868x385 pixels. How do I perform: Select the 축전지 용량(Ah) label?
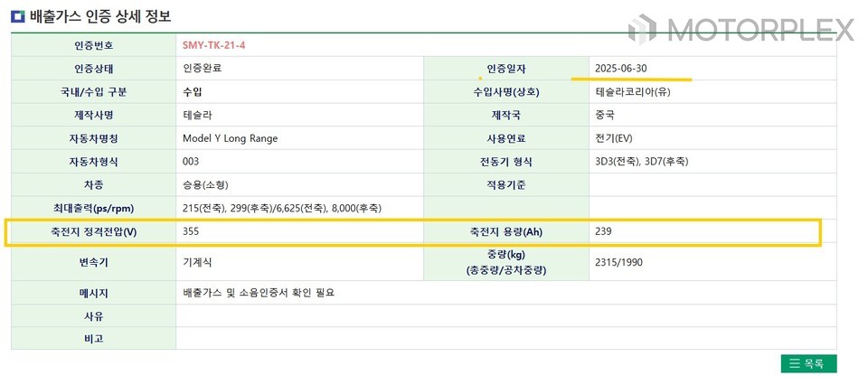pos(506,231)
